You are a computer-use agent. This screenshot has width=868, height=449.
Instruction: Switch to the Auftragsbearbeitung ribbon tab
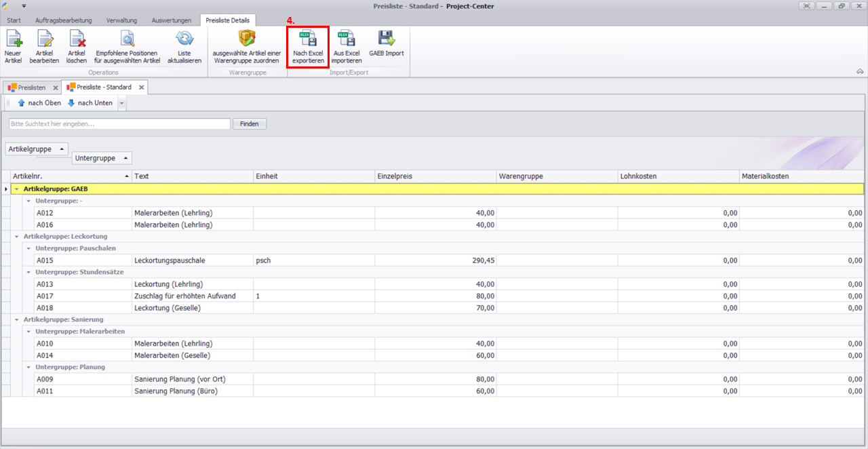(x=63, y=20)
